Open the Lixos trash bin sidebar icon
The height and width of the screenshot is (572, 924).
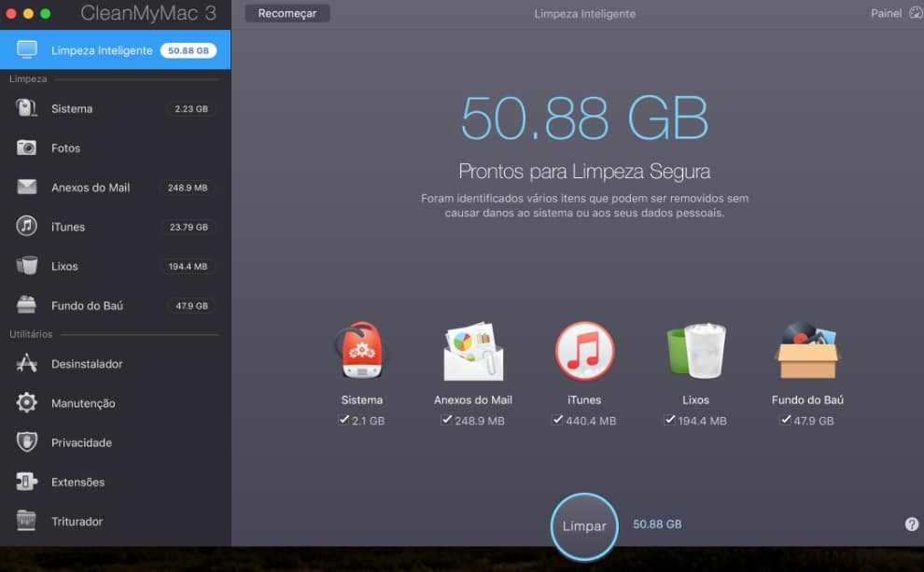26,266
